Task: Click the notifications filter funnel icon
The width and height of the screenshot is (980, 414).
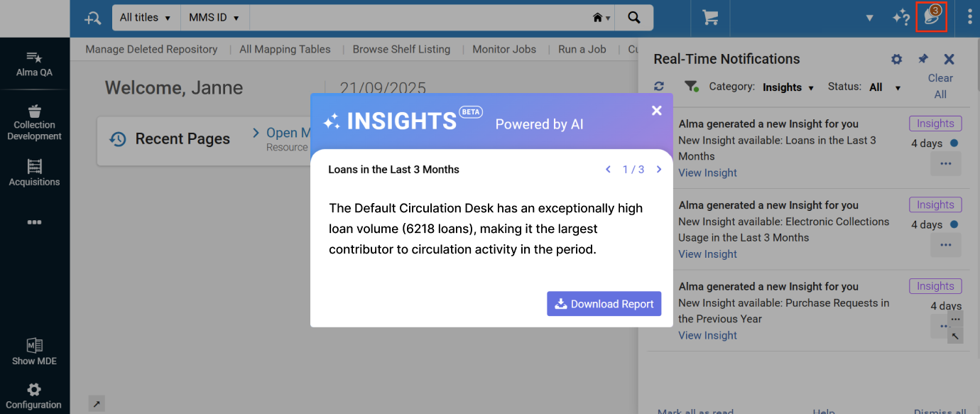Action: (691, 86)
